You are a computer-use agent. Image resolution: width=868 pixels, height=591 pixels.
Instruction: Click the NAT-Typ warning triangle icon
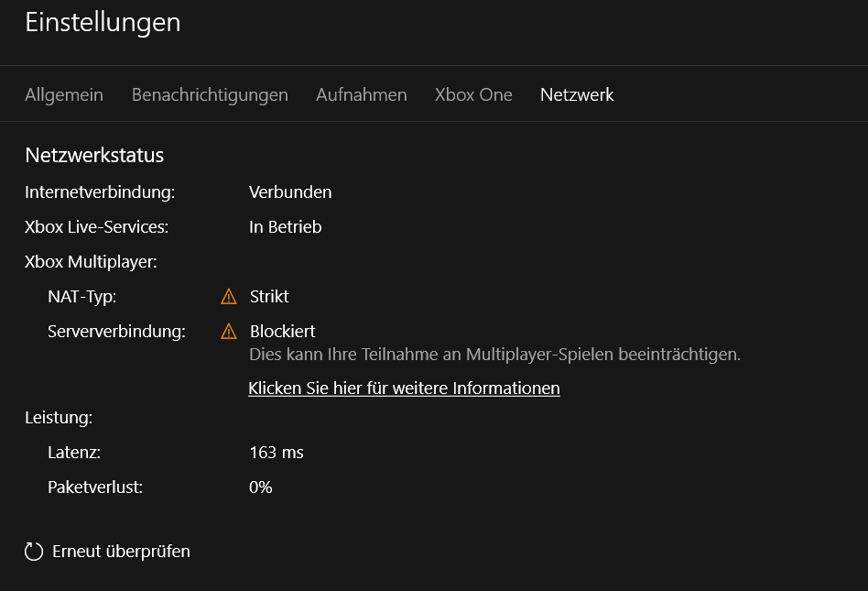coord(229,297)
